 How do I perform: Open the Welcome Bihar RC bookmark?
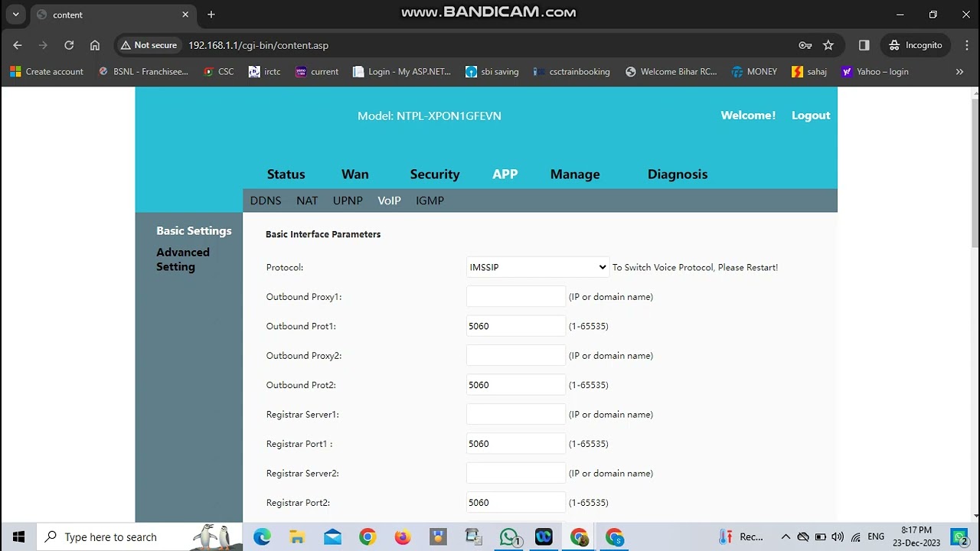tap(671, 71)
